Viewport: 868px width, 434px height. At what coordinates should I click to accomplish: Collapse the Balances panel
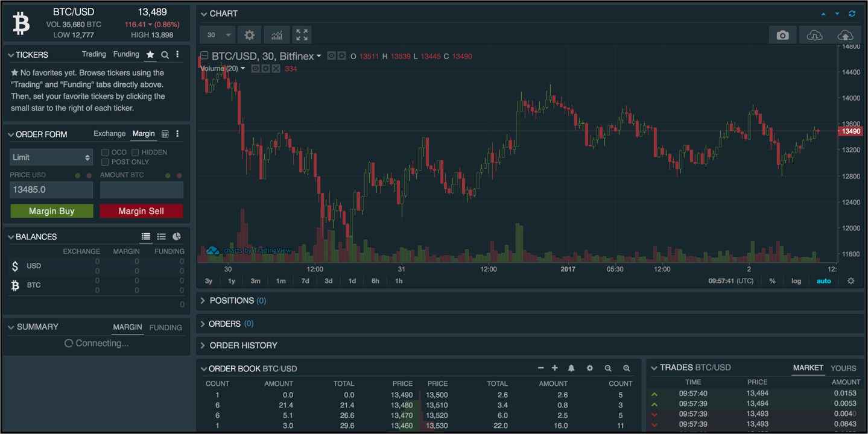coord(11,237)
